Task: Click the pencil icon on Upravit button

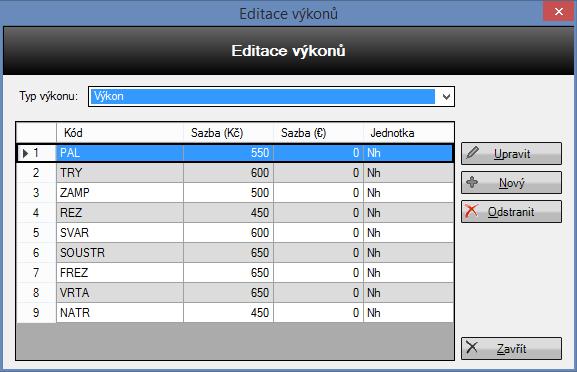Action: tap(473, 153)
